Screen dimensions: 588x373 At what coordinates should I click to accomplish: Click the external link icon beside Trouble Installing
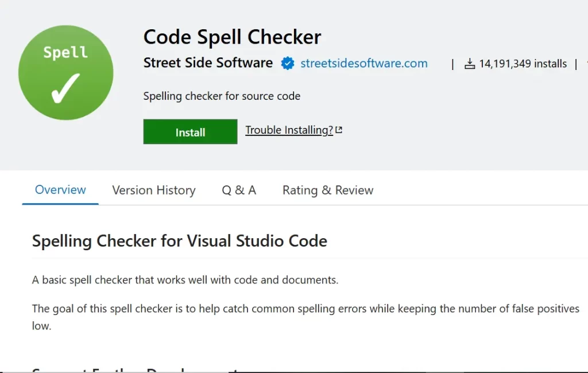339,130
